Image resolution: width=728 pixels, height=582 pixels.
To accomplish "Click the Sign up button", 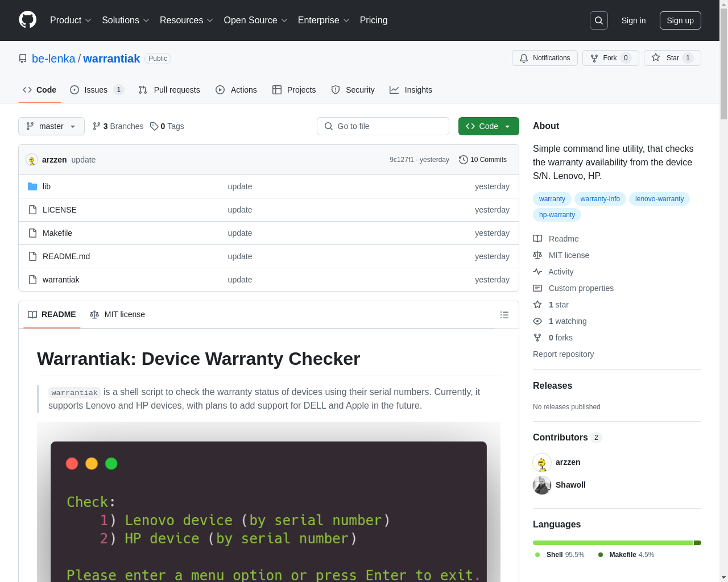I will pos(680,20).
